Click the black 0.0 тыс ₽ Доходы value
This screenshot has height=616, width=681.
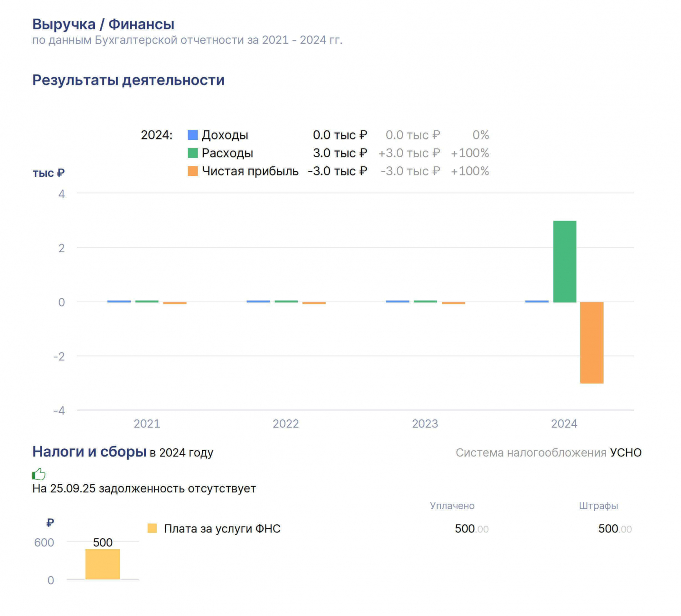coord(340,135)
